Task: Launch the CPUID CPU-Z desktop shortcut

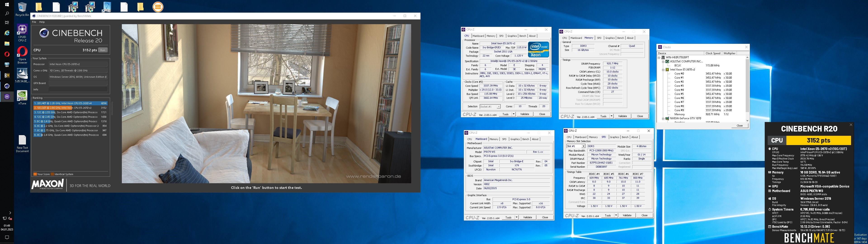Action: [x=22, y=33]
